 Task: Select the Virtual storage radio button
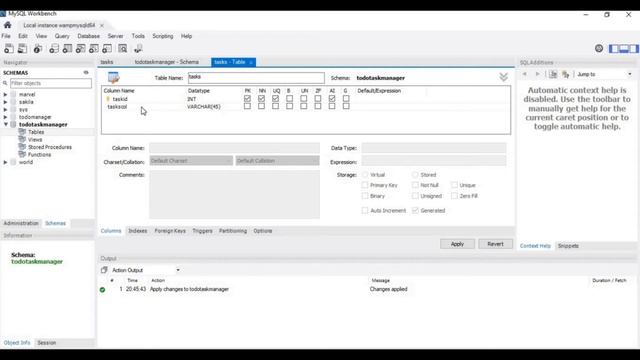click(365, 175)
